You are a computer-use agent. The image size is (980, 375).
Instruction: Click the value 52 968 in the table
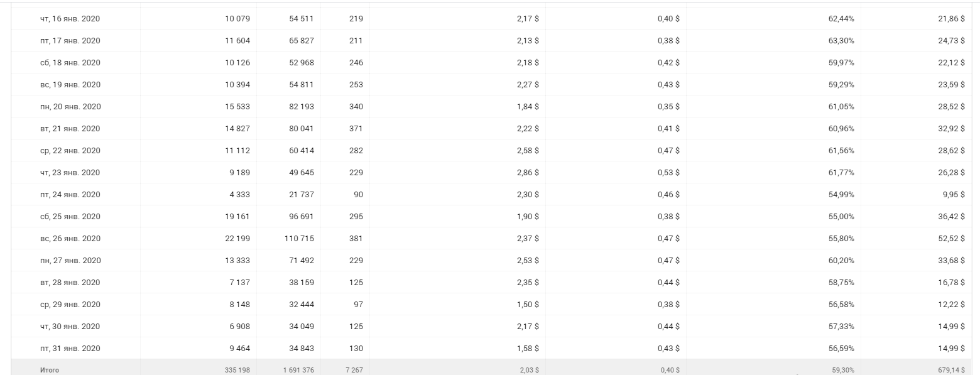[x=298, y=63]
